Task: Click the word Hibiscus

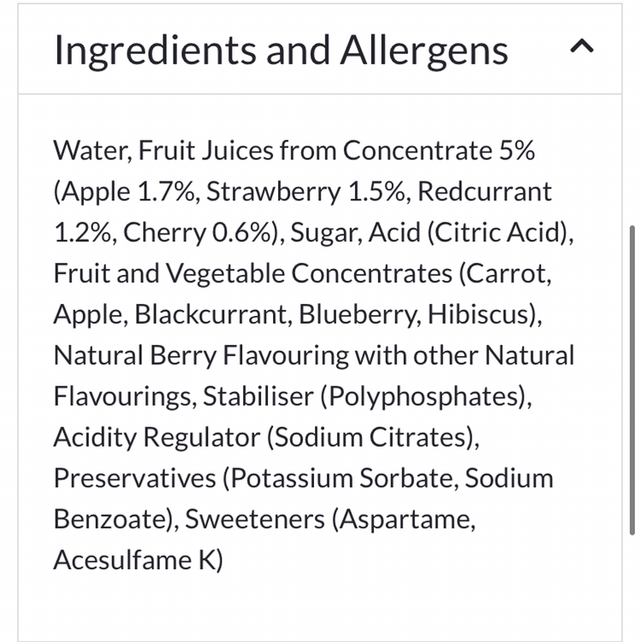Action: [481, 315]
